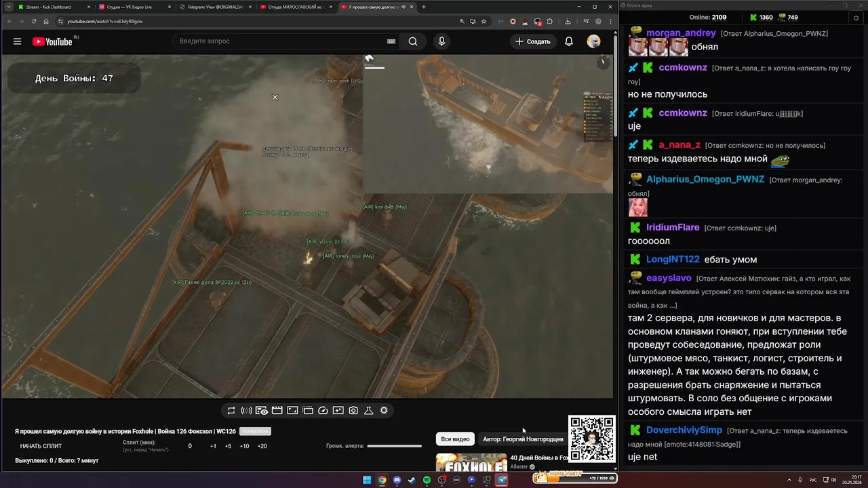Image resolution: width=868 pixels, height=488 pixels.
Task: Go to the YouTube home logo
Action: 52,41
